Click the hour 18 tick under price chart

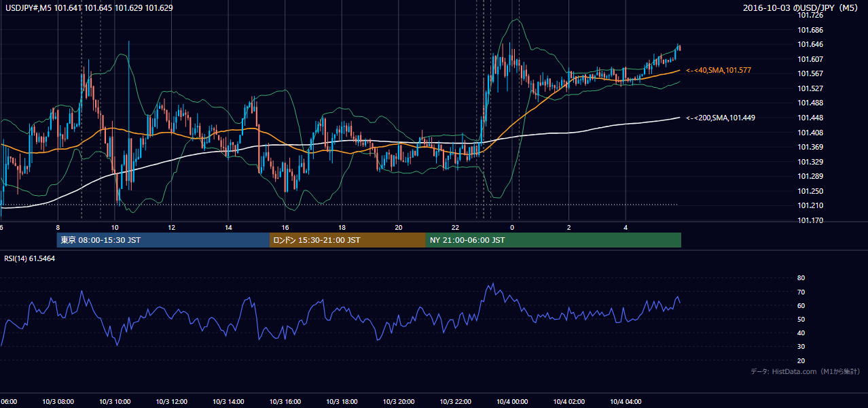coord(342,227)
